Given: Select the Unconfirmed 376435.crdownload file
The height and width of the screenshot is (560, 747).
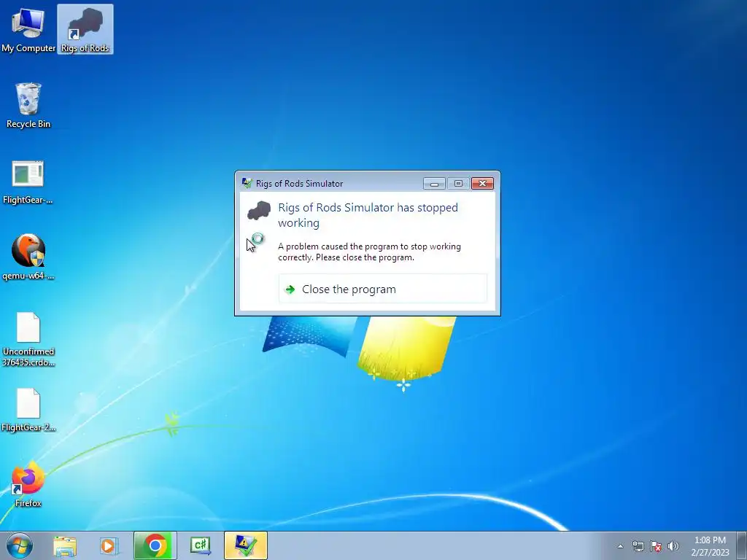Looking at the screenshot, I should (x=28, y=339).
